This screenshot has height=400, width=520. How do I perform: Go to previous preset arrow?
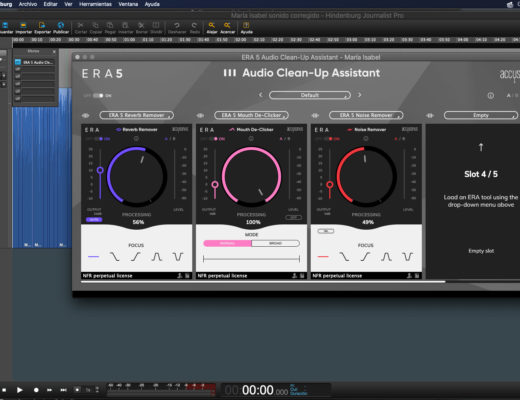tap(261, 95)
